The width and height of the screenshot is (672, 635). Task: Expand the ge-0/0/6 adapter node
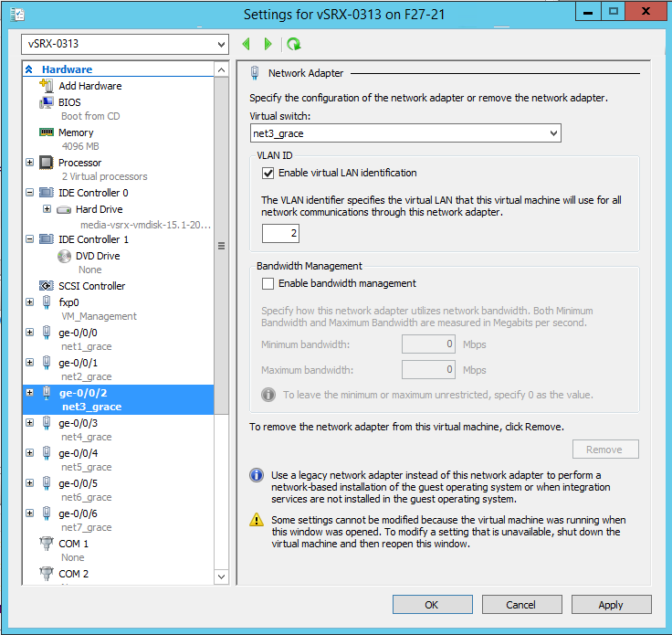29,513
